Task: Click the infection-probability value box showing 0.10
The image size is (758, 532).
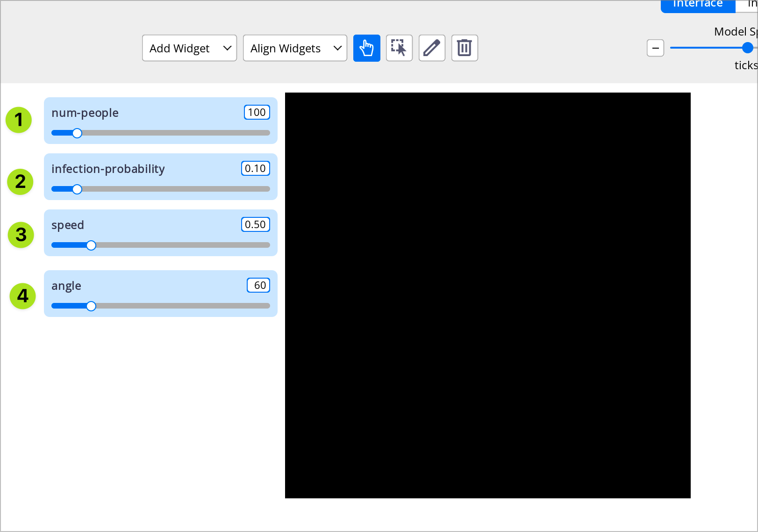Action: pos(255,168)
